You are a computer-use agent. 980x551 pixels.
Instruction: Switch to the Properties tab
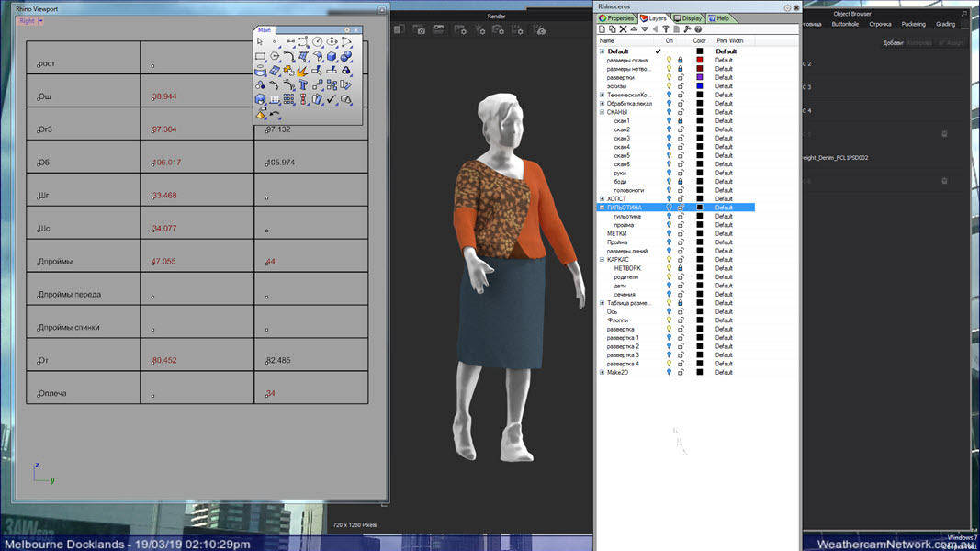point(617,18)
